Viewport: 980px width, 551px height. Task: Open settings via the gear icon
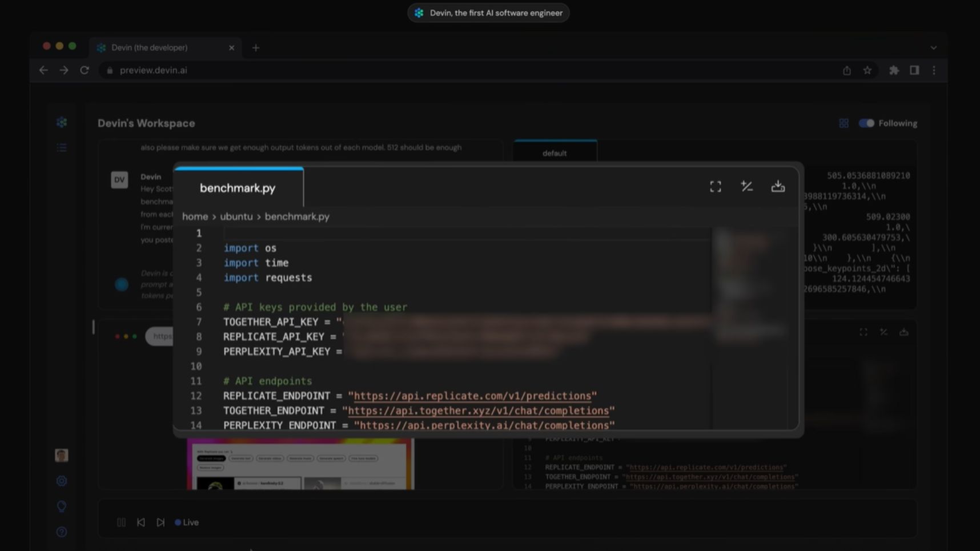61,481
